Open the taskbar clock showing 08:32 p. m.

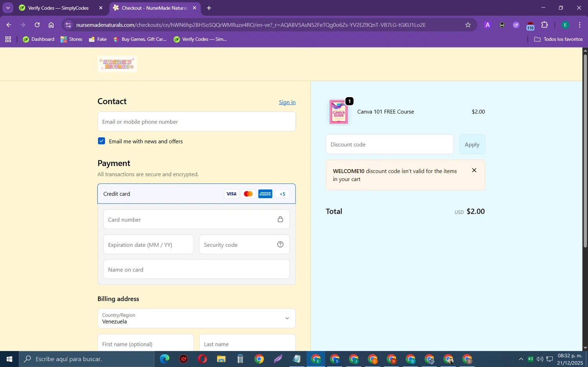(570, 359)
